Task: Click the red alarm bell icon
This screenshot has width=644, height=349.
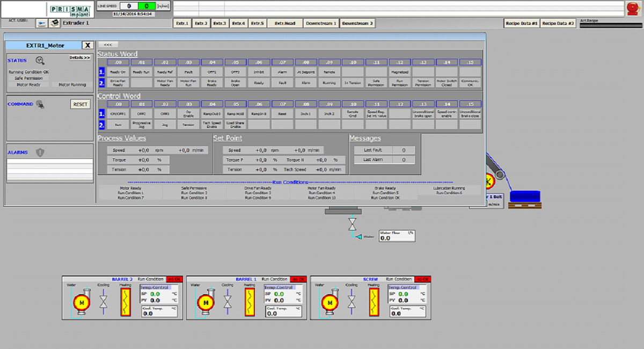Action: coord(632,8)
